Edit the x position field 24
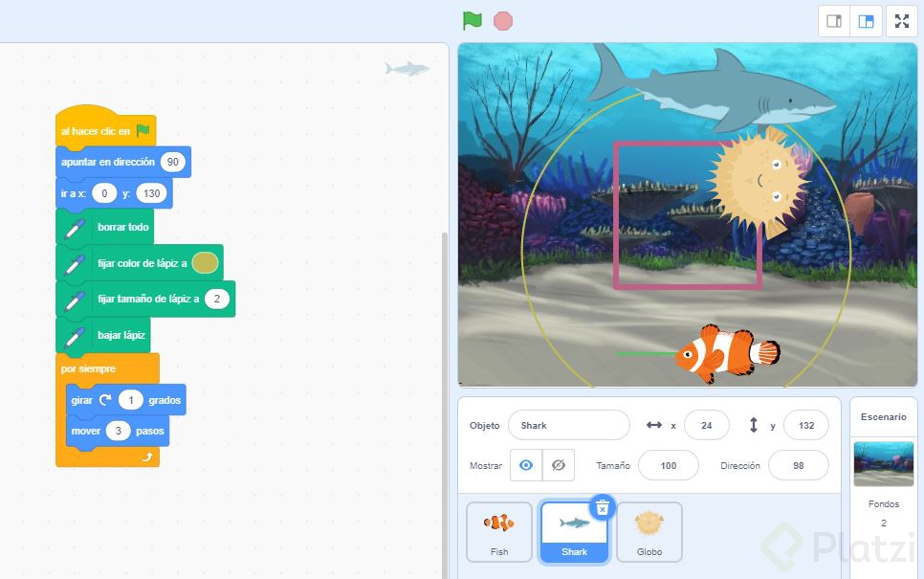This screenshot has height=579, width=924. tap(707, 425)
